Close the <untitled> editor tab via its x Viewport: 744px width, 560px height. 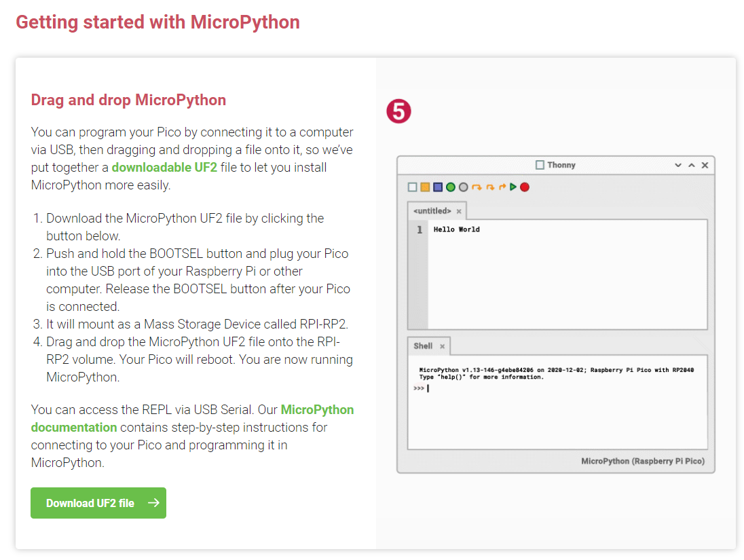tap(459, 211)
